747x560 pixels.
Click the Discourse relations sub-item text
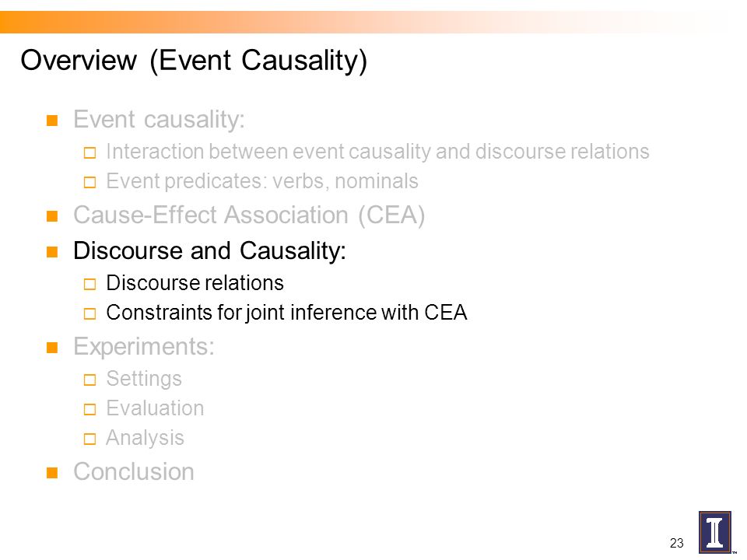tap(195, 283)
